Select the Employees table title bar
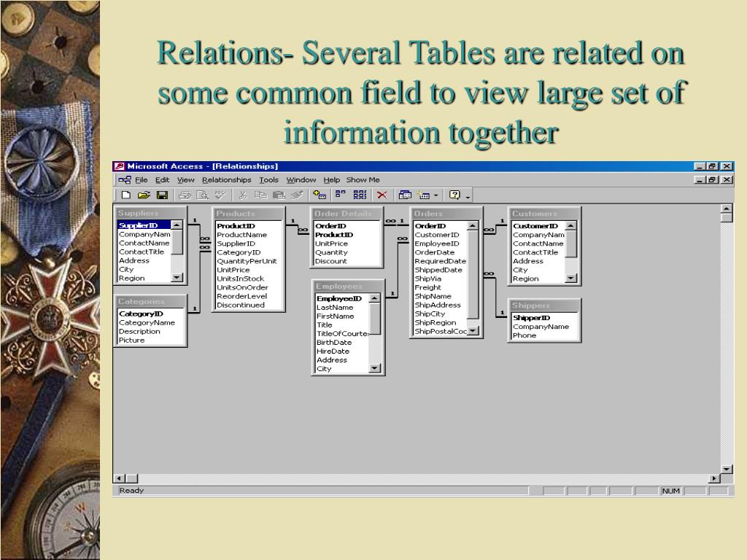This screenshot has width=747, height=560. pos(348,286)
